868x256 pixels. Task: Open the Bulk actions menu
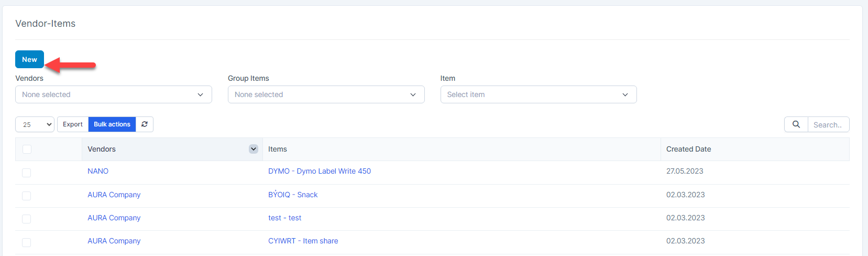112,124
